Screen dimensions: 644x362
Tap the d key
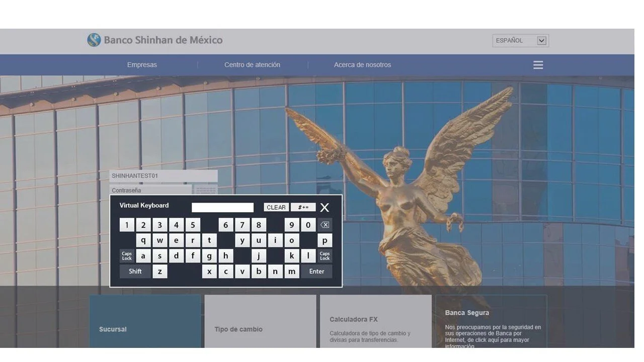(x=176, y=256)
